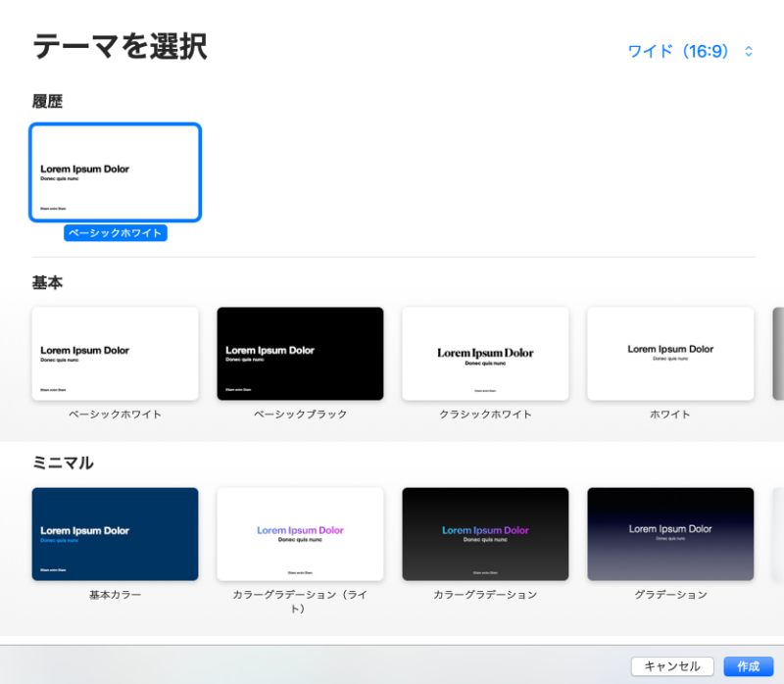Pick the グラデーション theme thumbnail
Screen dimensions: 784x684
coord(670,533)
